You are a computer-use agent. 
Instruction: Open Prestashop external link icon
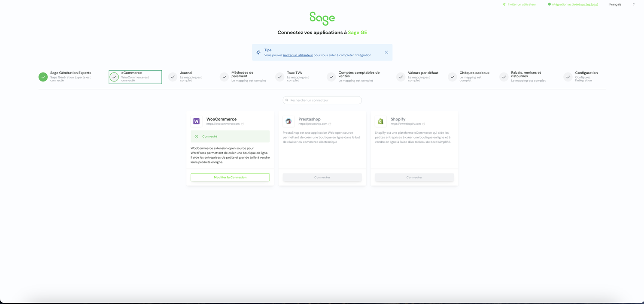pyautogui.click(x=330, y=124)
